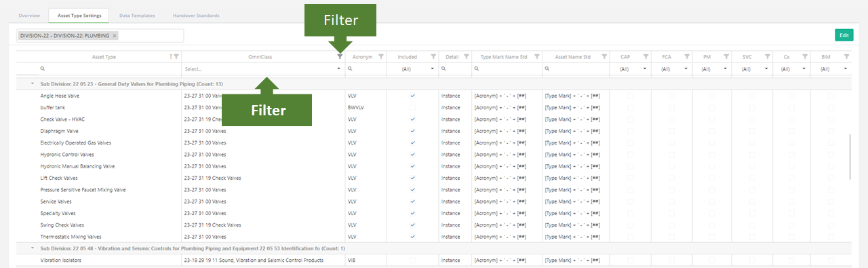The width and height of the screenshot is (868, 268).
Task: Click the green Edit button
Action: 844,35
